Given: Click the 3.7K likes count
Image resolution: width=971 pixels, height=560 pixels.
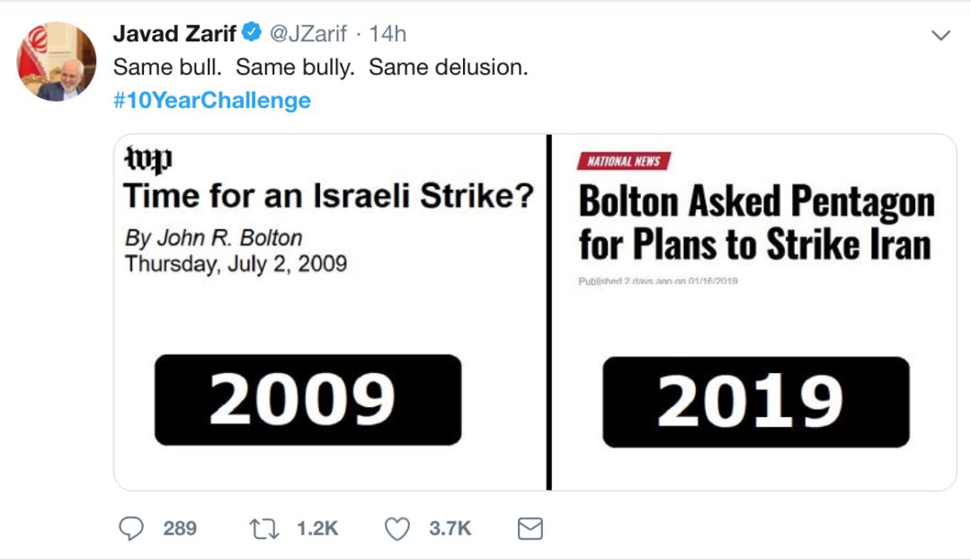Looking at the screenshot, I should (x=450, y=529).
